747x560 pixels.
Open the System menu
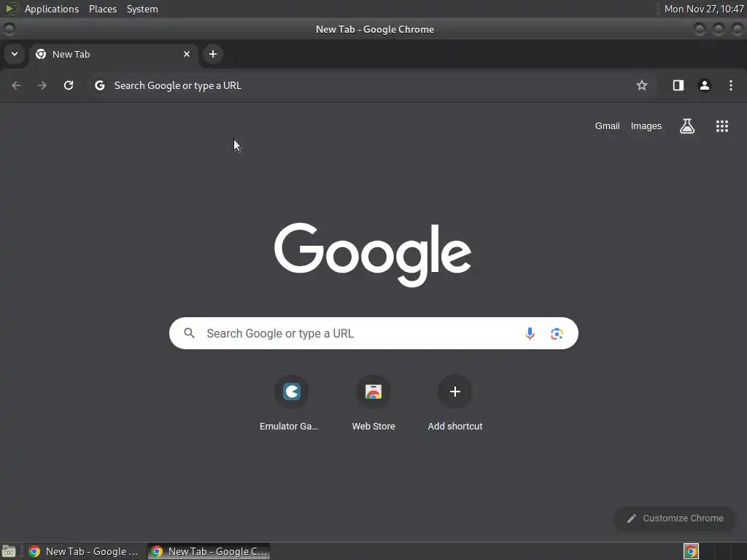(x=142, y=9)
